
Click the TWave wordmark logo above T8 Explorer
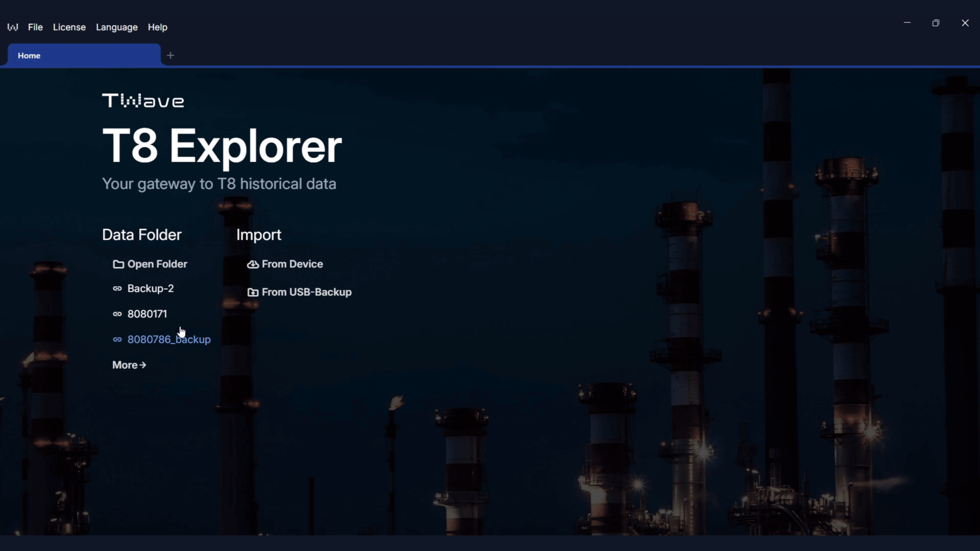click(143, 100)
